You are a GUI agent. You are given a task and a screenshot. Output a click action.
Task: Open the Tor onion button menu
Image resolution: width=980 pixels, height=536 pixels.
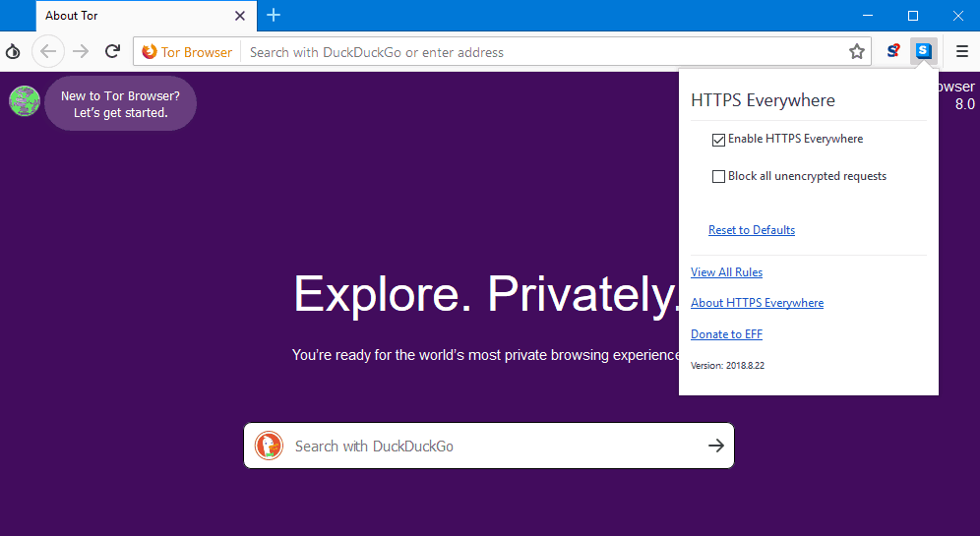point(13,52)
